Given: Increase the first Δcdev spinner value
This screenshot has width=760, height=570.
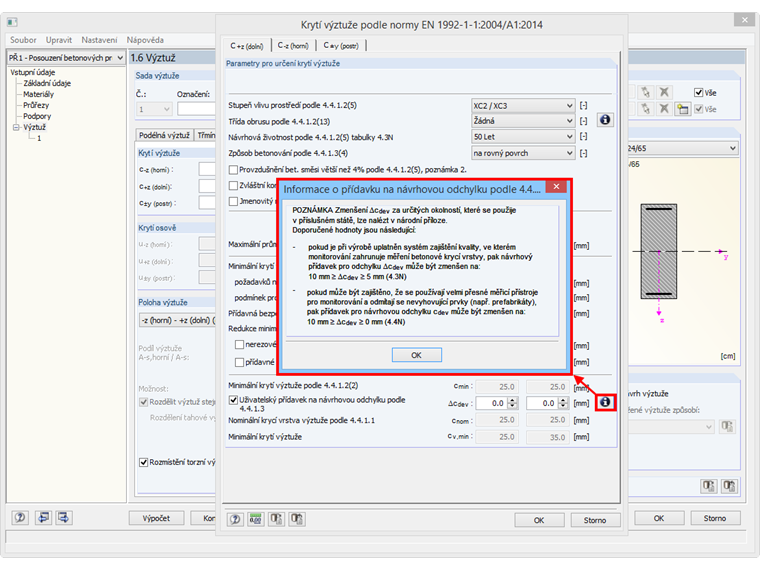Looking at the screenshot, I should [513, 400].
